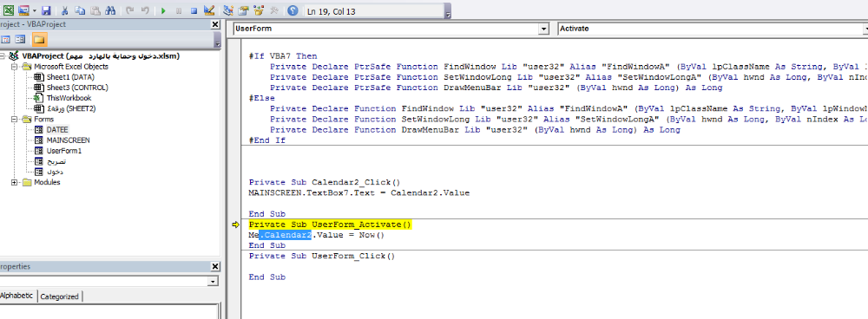Click the Private Sub Calendar2_Click() line
The image size is (868, 319).
[x=325, y=182]
